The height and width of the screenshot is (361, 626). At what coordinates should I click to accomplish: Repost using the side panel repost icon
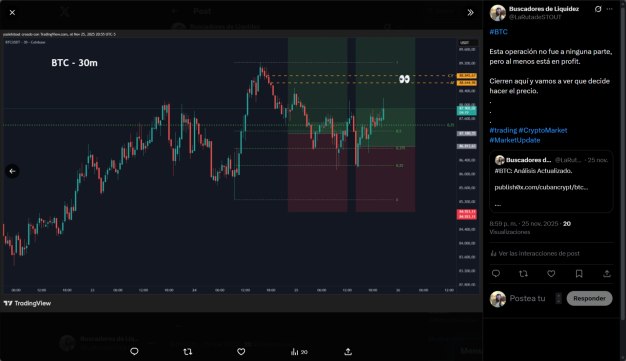[x=523, y=274]
